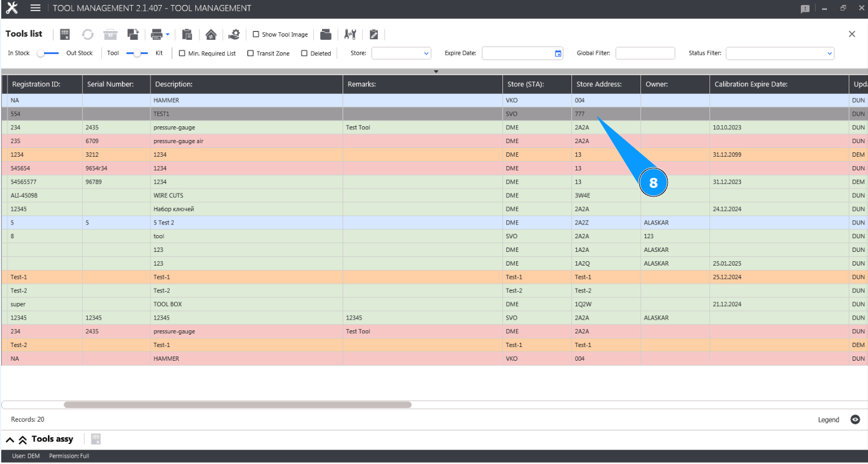Expand the Status Filter dropdown

tap(780, 53)
